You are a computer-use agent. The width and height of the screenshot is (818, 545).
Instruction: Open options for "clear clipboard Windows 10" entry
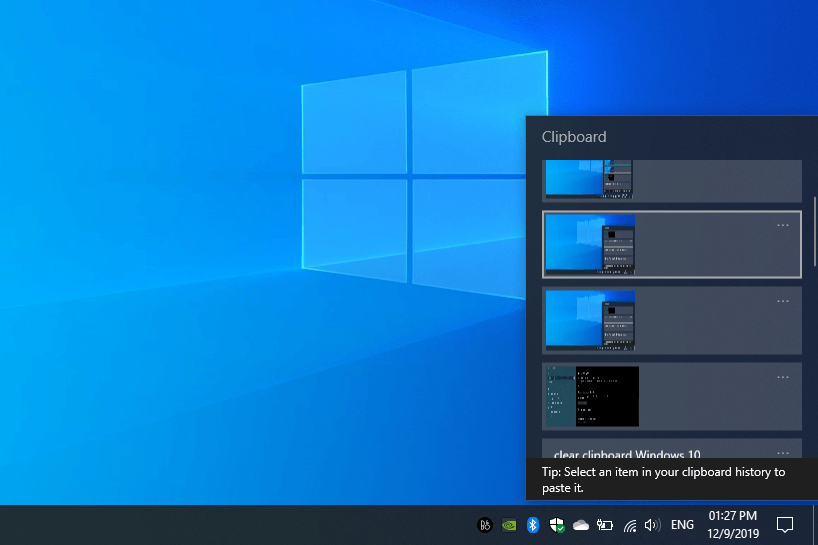[783, 452]
